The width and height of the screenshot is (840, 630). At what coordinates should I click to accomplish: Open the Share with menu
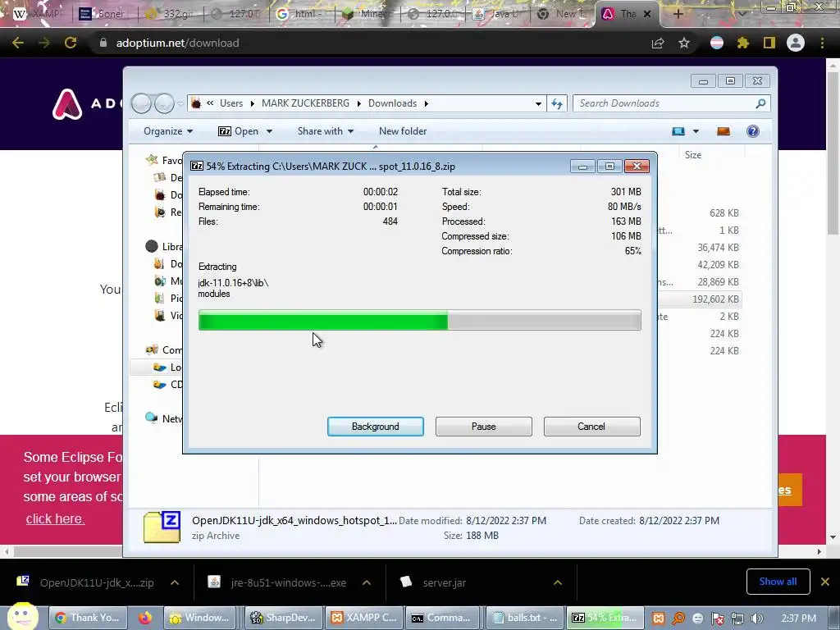[325, 131]
